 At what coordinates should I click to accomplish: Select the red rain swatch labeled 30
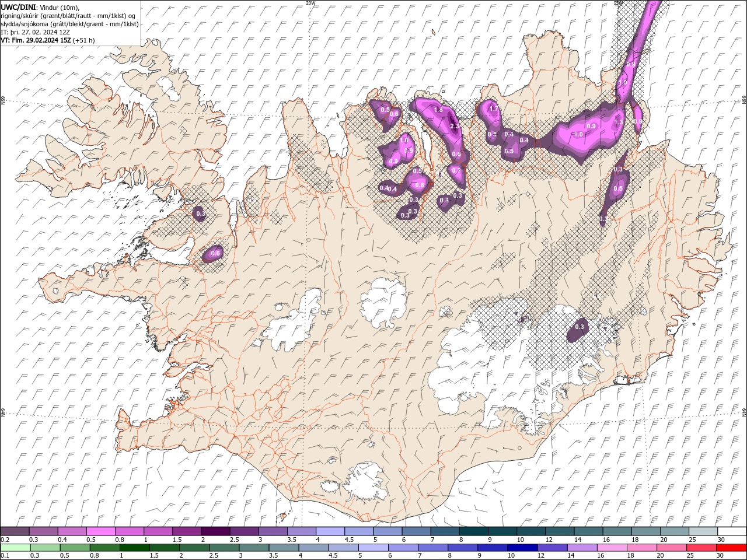point(732,548)
